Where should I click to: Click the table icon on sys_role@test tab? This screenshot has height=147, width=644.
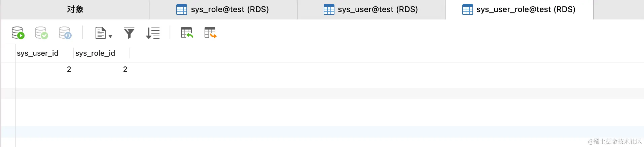182,9
